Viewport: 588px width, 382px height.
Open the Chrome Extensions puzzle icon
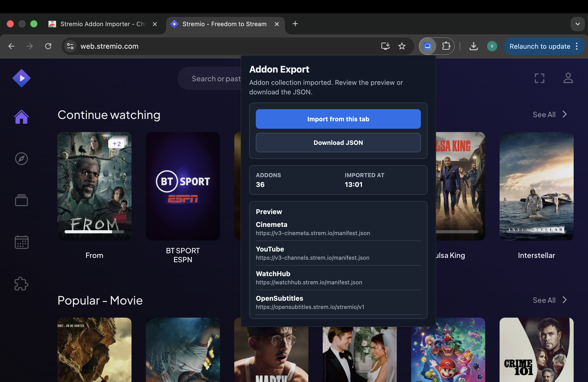[446, 46]
